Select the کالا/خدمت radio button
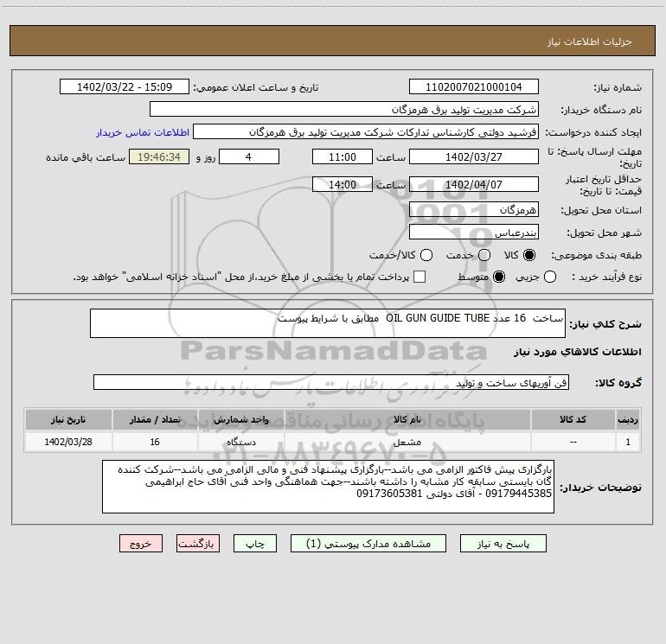The width and height of the screenshot is (666, 644). 426,255
